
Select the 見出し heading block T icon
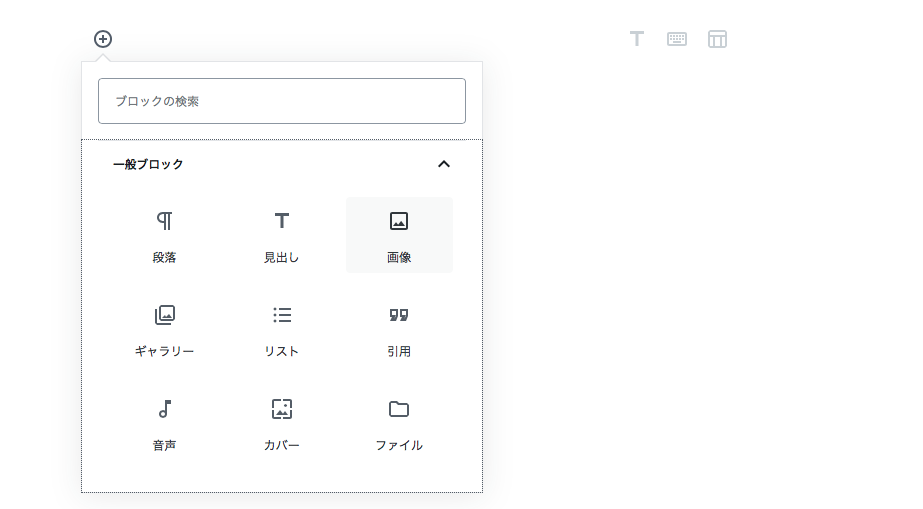coord(282,221)
